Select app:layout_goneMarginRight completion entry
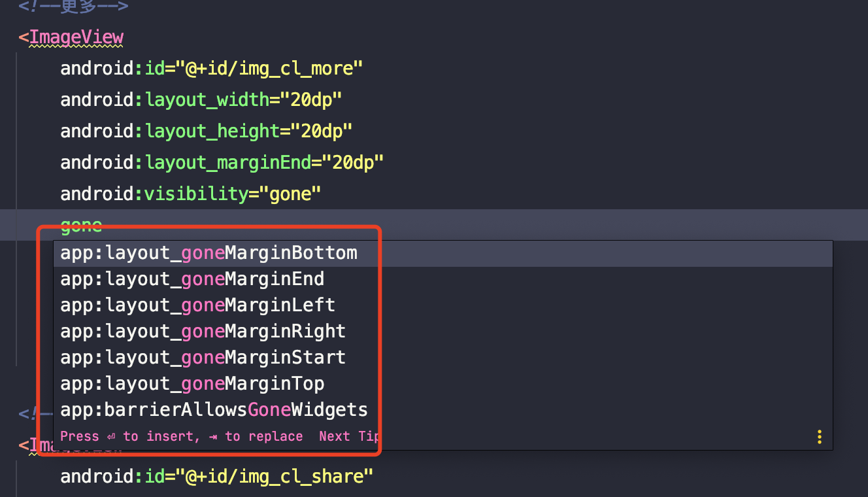This screenshot has width=868, height=497. (x=442, y=332)
